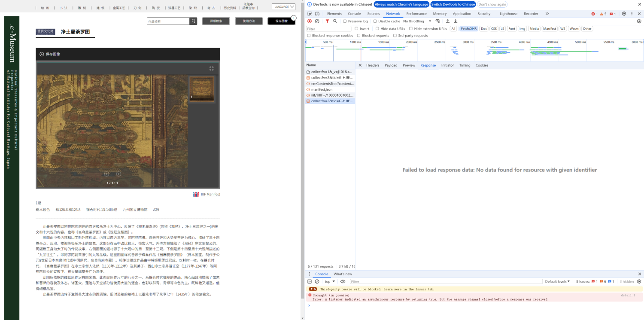Show the console sidebar icon

point(310,281)
